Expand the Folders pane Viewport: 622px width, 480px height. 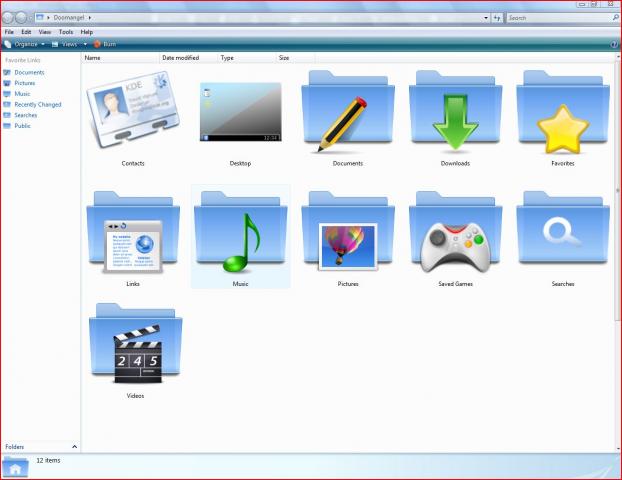pos(74,447)
